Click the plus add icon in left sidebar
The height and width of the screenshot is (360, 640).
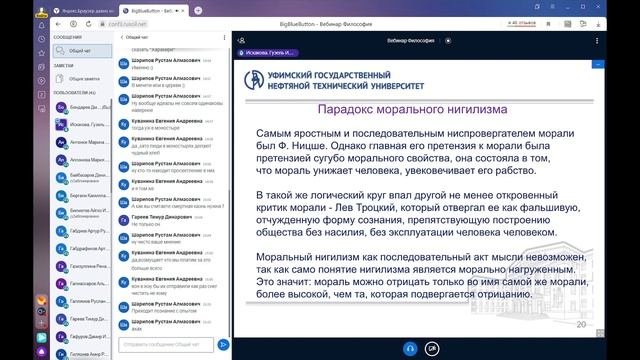(42, 323)
